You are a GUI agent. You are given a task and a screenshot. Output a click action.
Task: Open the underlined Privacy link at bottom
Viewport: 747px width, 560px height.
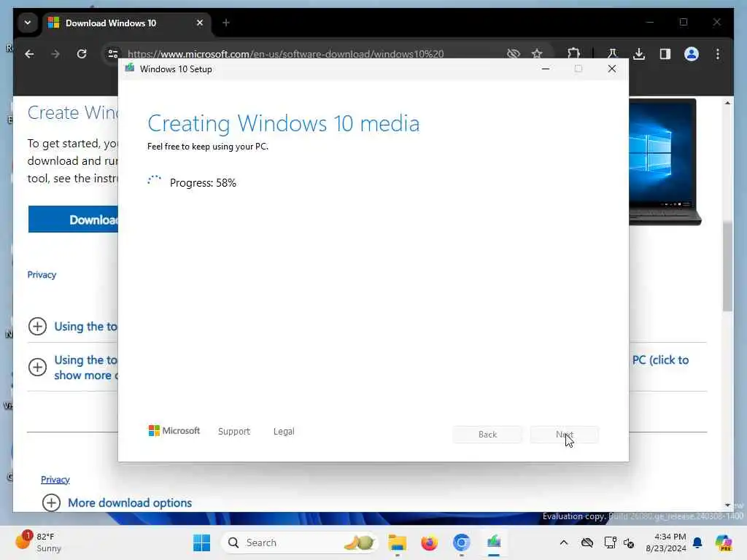(x=55, y=480)
